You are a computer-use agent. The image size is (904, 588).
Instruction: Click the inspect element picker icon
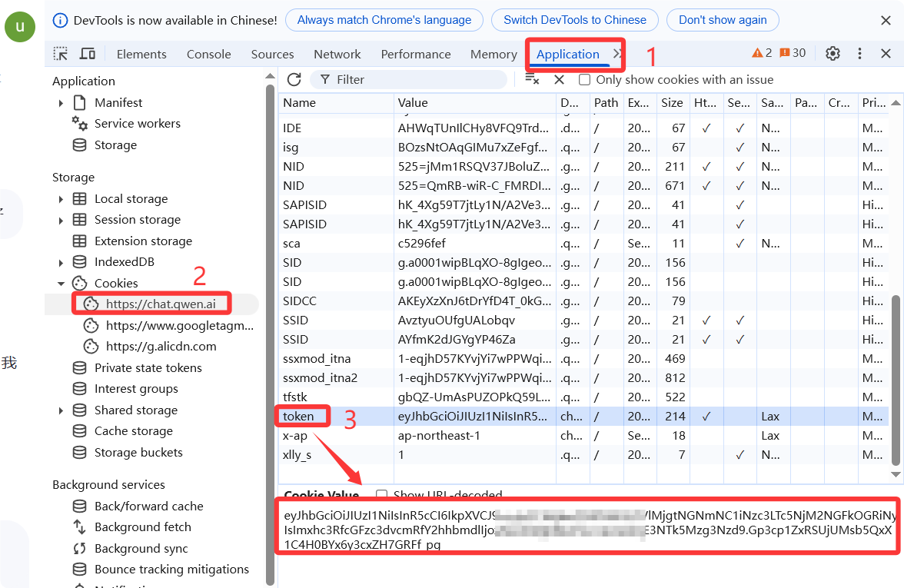coord(60,54)
